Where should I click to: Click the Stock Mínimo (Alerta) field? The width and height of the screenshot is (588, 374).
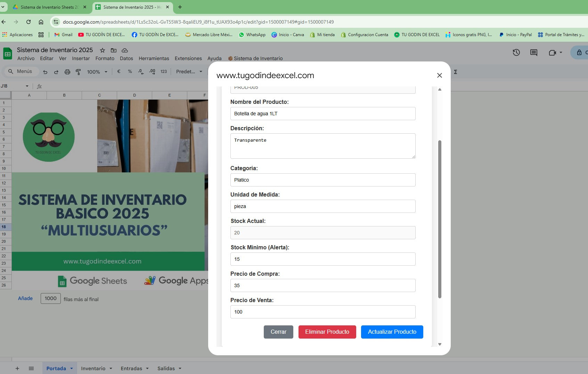coord(323,259)
